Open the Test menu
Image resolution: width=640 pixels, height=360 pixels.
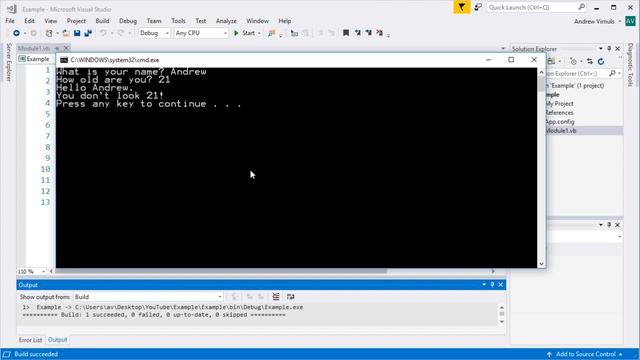click(x=201, y=21)
